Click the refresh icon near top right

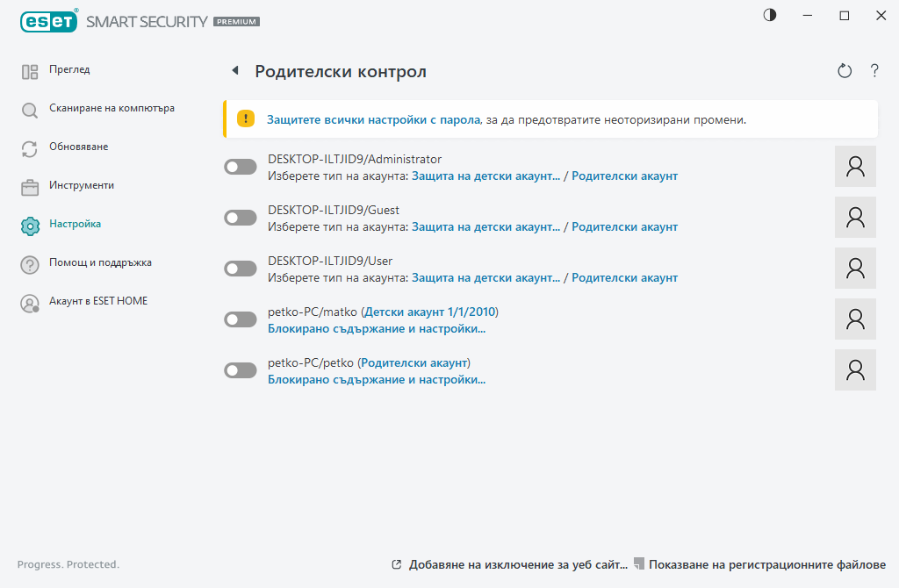click(x=844, y=70)
